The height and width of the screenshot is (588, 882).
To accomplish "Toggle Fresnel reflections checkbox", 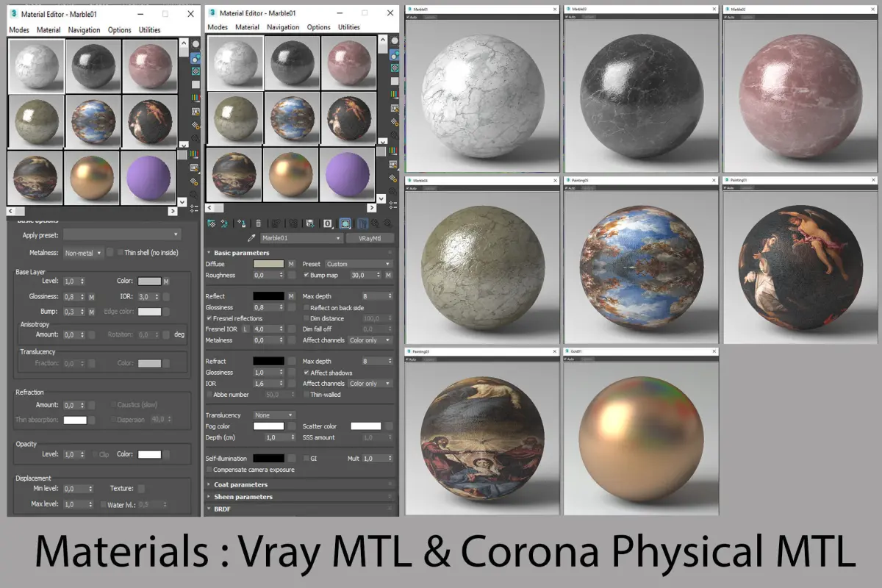I will pos(209,318).
